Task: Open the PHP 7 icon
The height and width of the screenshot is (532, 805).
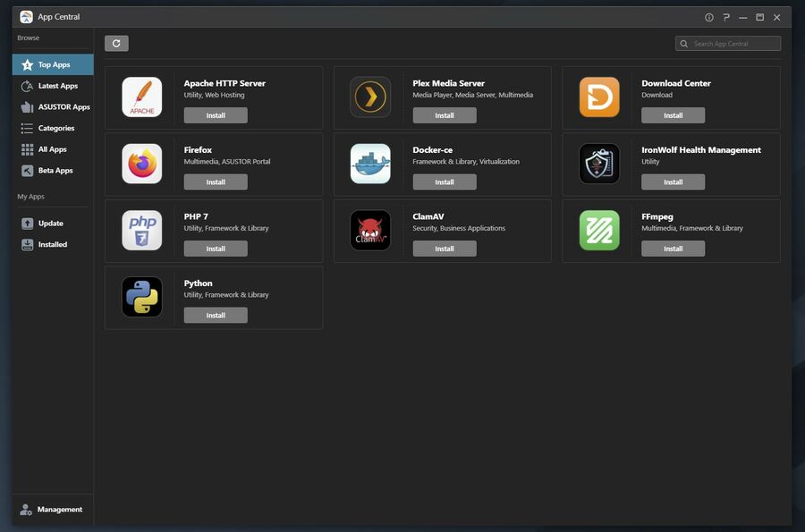Action: (141, 228)
